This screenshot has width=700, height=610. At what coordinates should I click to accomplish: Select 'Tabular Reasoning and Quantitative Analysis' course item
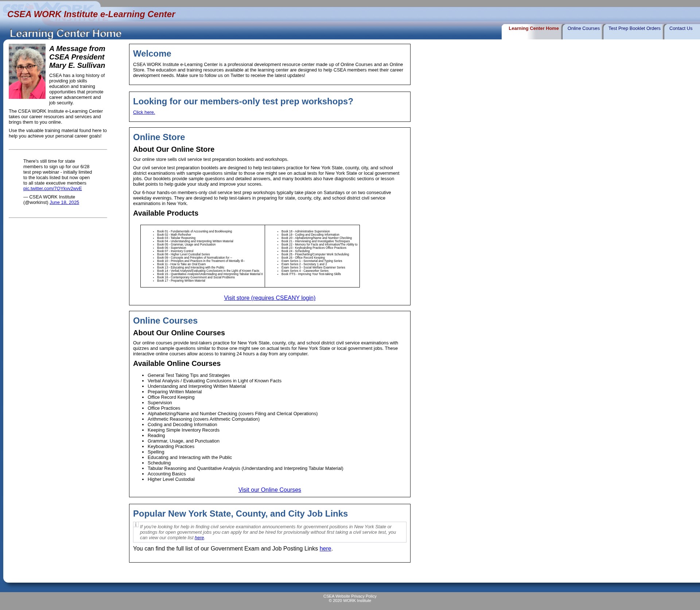pyautogui.click(x=245, y=468)
